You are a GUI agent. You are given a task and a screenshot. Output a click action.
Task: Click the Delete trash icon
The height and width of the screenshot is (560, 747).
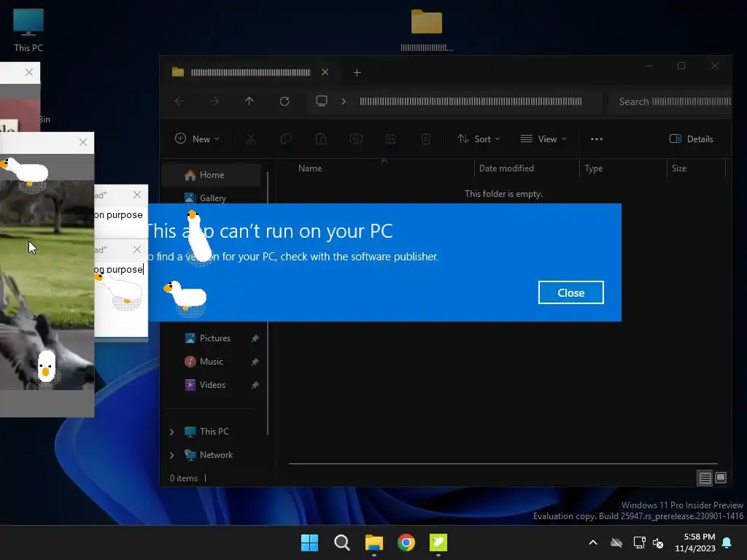(426, 139)
